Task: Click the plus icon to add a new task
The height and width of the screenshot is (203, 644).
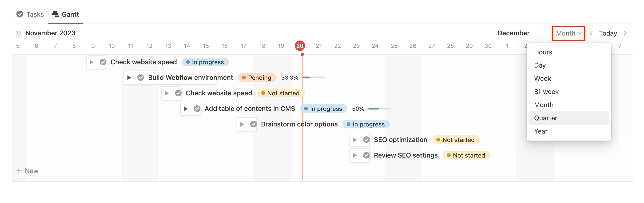Action: pos(19,171)
